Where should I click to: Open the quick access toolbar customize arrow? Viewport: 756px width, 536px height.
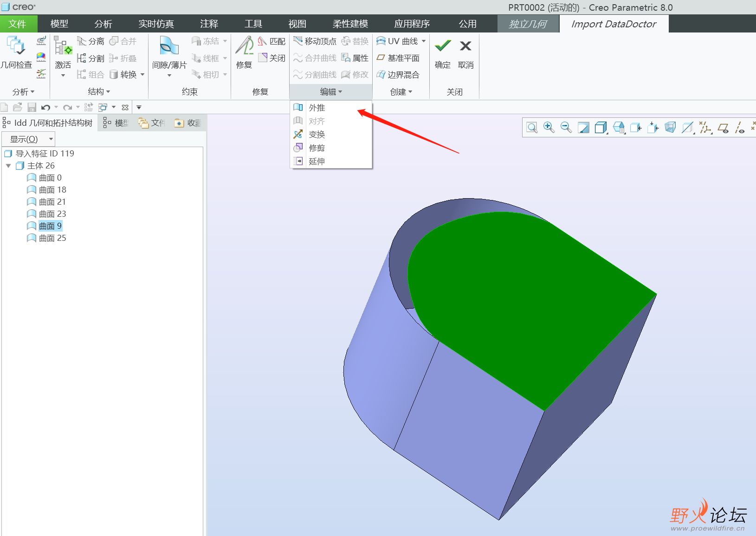pos(139,108)
